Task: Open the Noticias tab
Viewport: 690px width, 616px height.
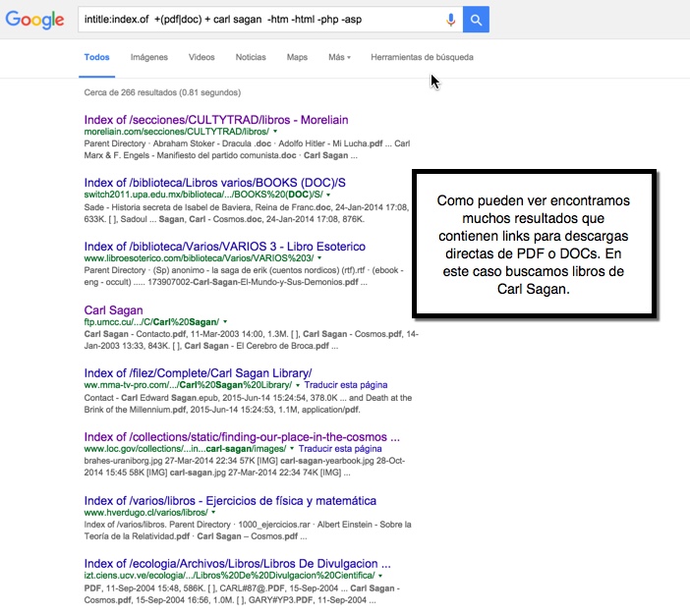Action: click(251, 58)
